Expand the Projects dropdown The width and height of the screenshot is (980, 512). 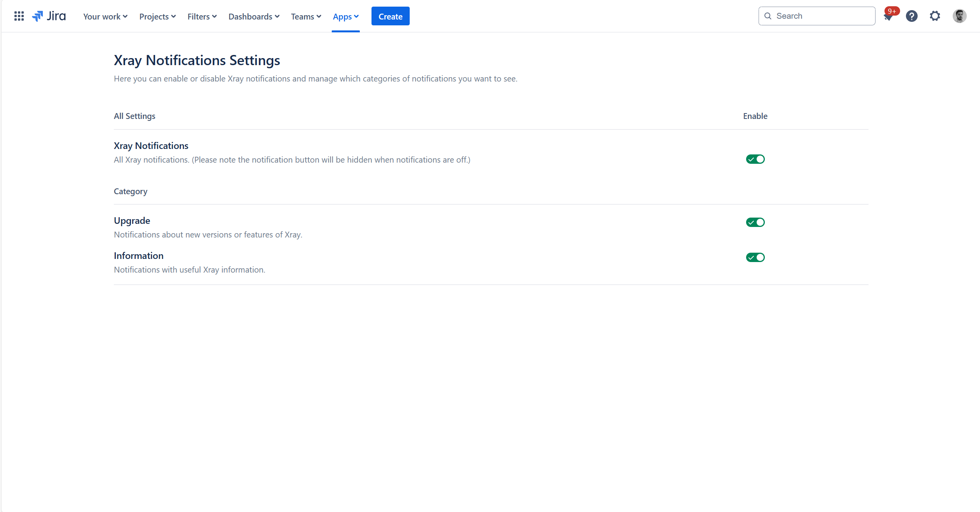point(157,16)
